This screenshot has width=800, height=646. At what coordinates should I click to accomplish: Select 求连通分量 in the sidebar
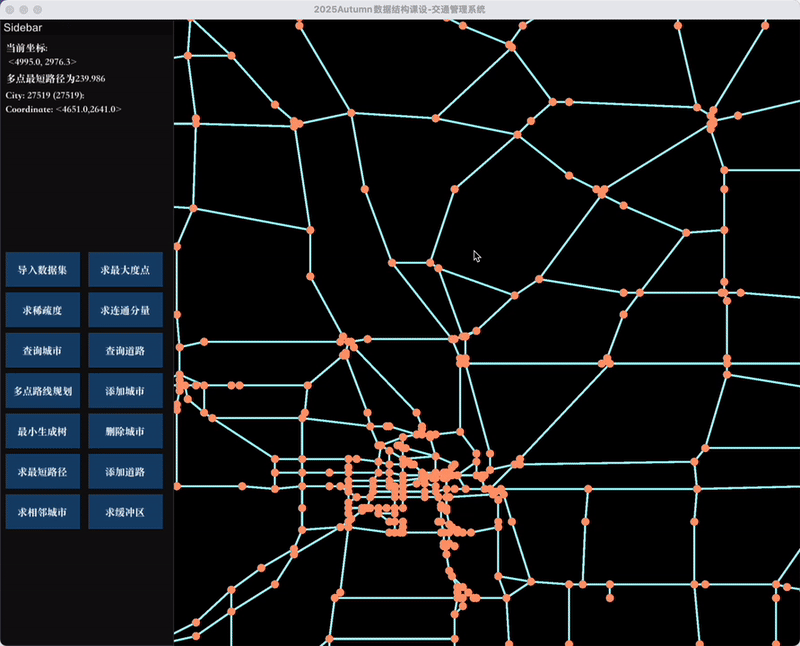(x=126, y=310)
